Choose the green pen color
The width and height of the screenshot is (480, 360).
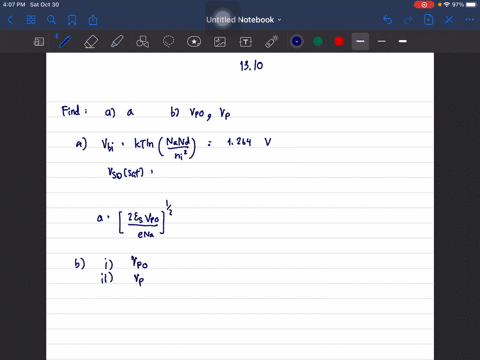318,41
